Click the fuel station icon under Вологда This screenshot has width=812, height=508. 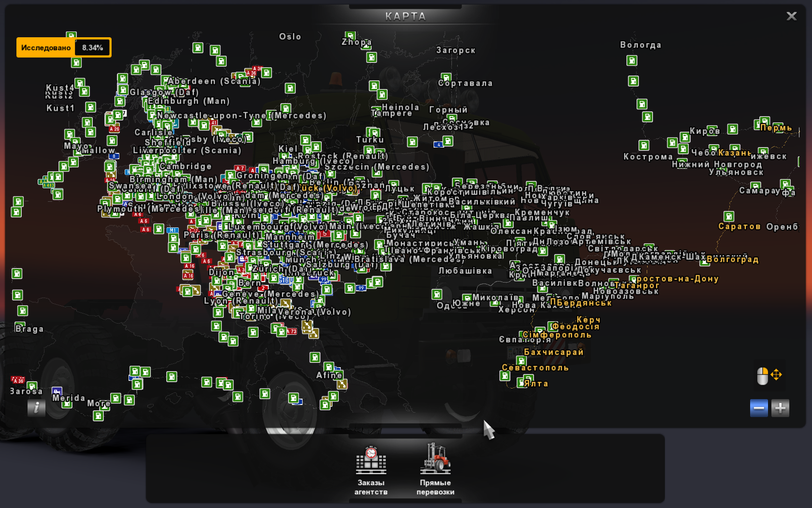click(632, 60)
